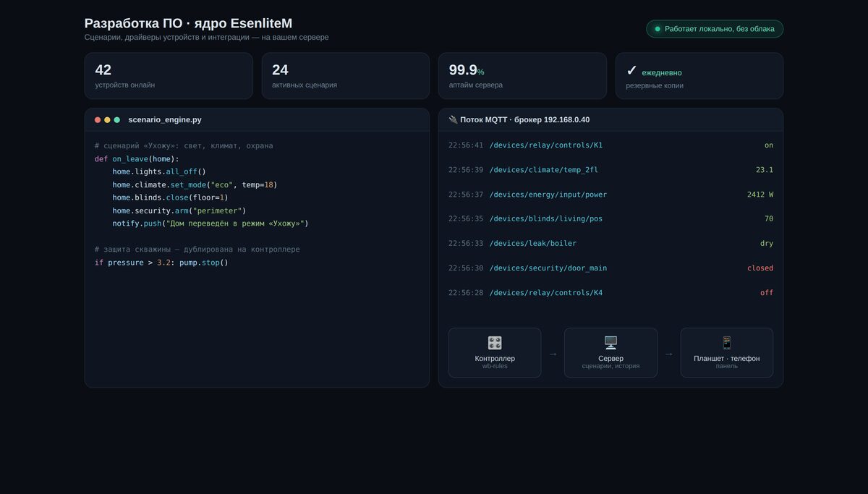Select topic /devices/climate/temp_2fl
Image resolution: width=868 pixels, height=494 pixels.
544,170
